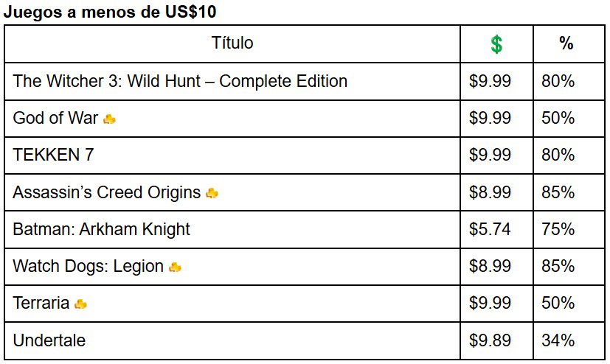The width and height of the screenshot is (610, 364).
Task: Click the green dollar sign column header
Action: click(496, 44)
